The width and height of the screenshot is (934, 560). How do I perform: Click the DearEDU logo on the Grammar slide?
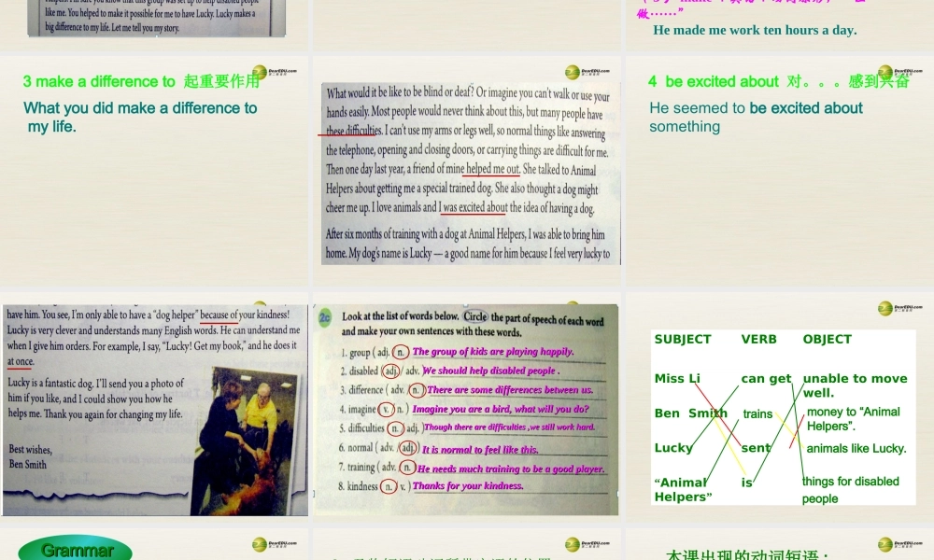(x=276, y=544)
